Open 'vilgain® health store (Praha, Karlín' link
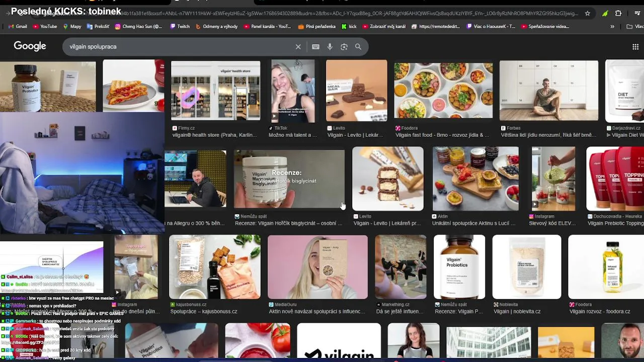The width and height of the screenshot is (644, 362). click(216, 135)
